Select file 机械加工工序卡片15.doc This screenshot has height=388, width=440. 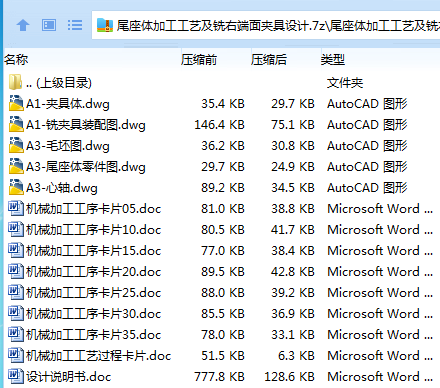pyautogui.click(x=93, y=251)
